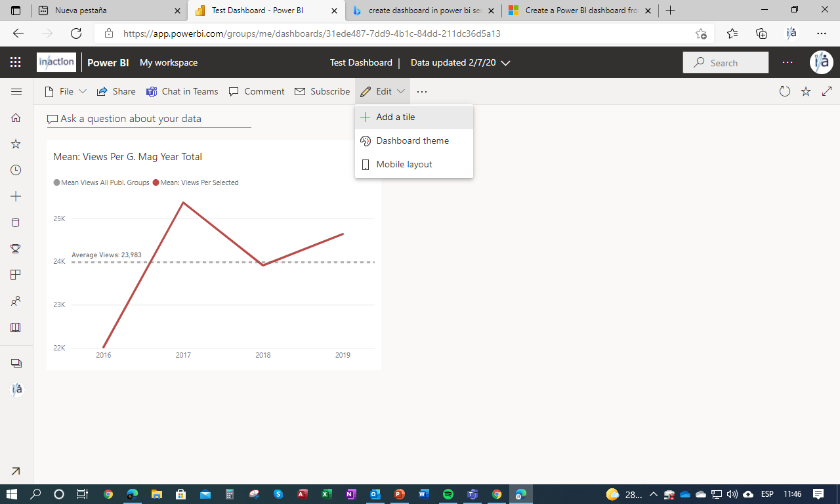This screenshot has width=840, height=504.
Task: Open Datasets from the sidebar cylinder icon
Action: pyautogui.click(x=16, y=222)
